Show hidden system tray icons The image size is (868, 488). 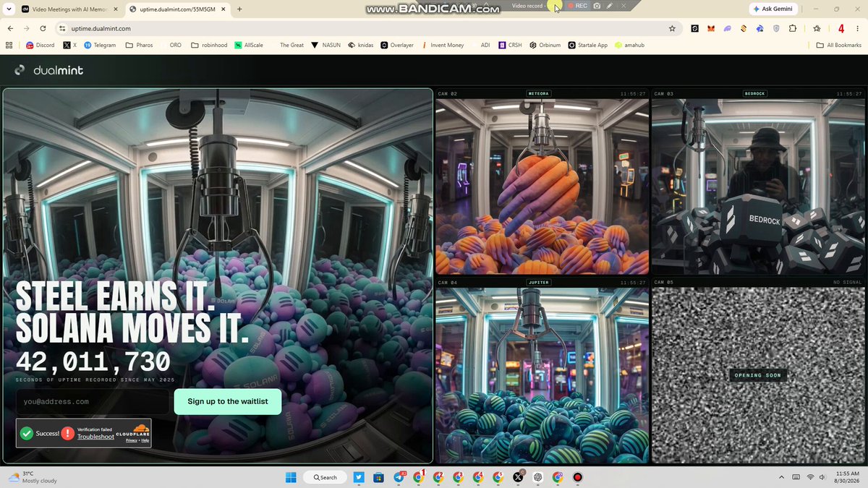(x=780, y=477)
